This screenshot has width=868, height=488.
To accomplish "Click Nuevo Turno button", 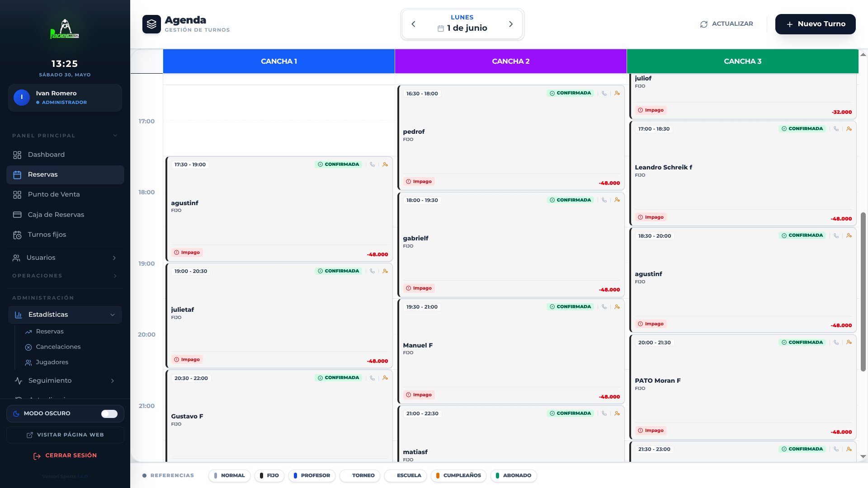I will pyautogui.click(x=815, y=24).
